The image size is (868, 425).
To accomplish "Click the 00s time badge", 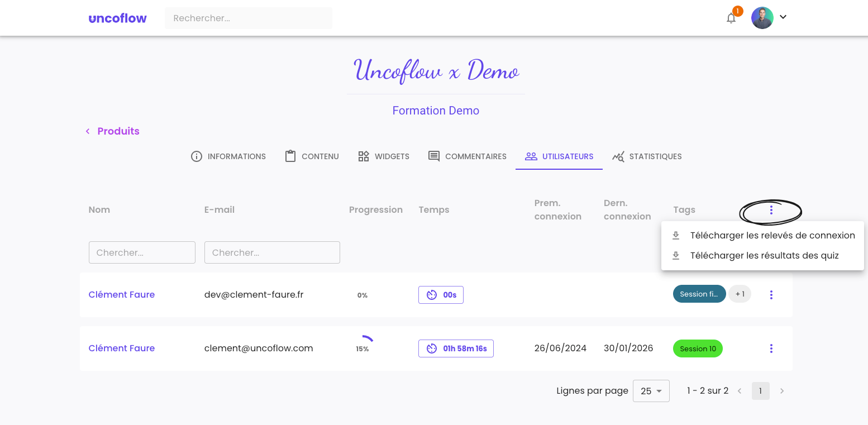I will [x=441, y=295].
